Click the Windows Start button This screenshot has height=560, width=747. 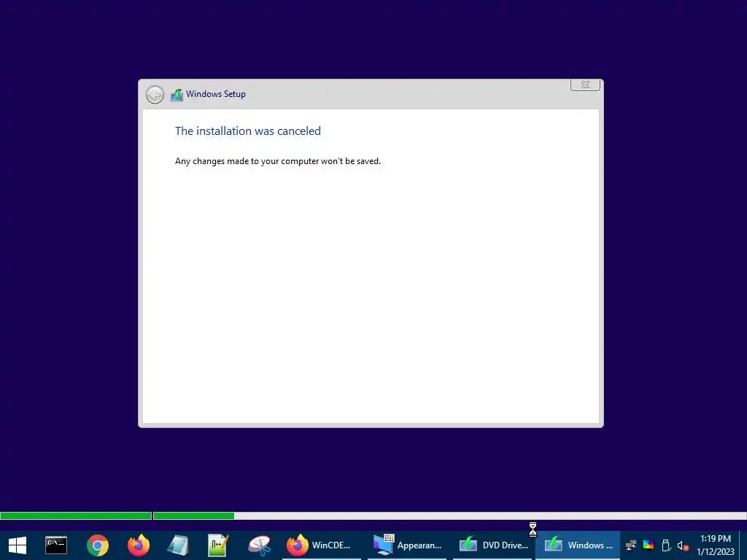click(18, 545)
